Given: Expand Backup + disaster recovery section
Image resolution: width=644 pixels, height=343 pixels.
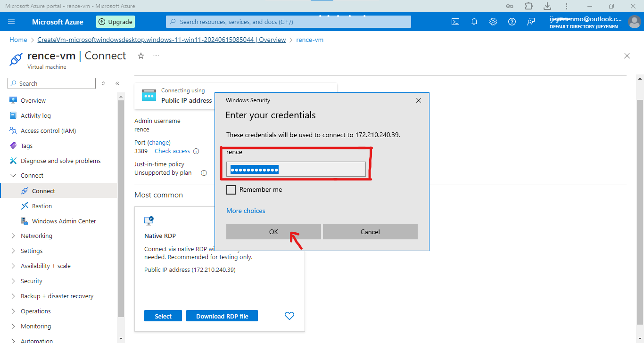Looking at the screenshot, I should click(13, 296).
